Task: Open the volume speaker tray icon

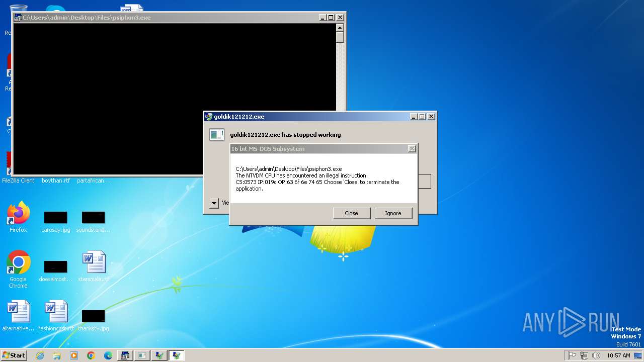Action: 596,355
